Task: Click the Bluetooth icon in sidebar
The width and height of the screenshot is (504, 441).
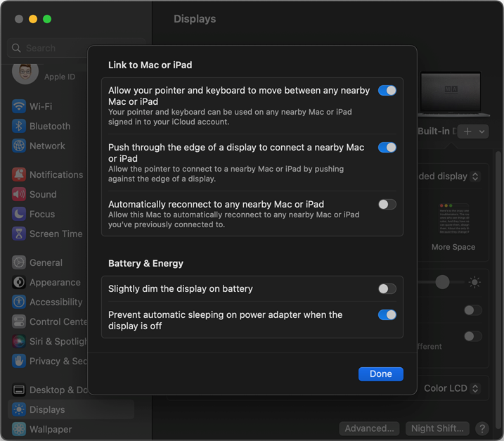Action: pos(19,126)
